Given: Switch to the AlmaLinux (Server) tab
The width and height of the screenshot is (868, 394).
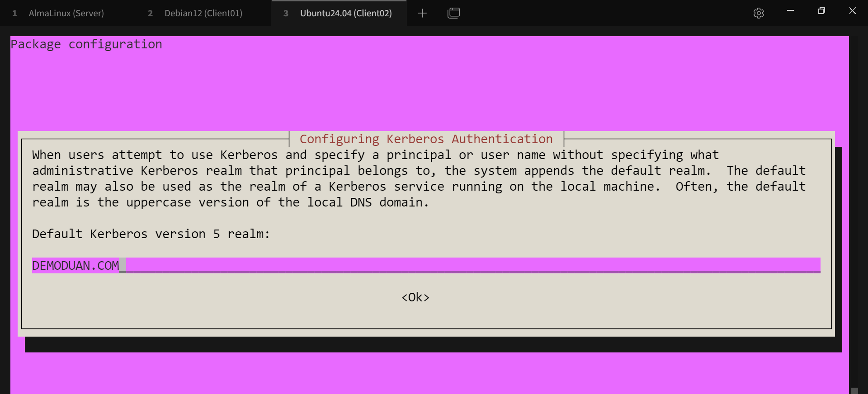Looking at the screenshot, I should 67,13.
